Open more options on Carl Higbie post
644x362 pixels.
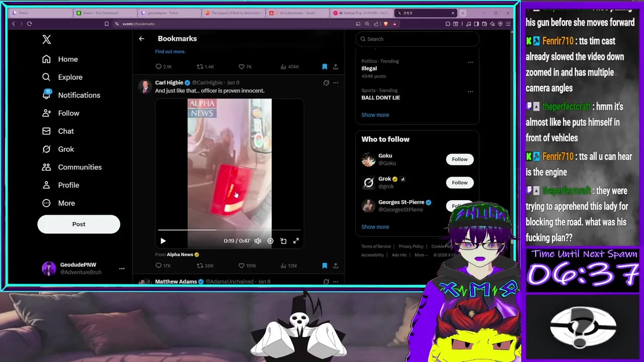pyautogui.click(x=336, y=82)
